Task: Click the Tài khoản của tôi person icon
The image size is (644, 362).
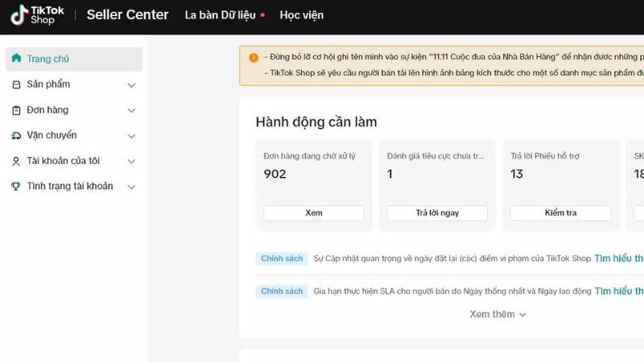Action: pyautogui.click(x=16, y=161)
